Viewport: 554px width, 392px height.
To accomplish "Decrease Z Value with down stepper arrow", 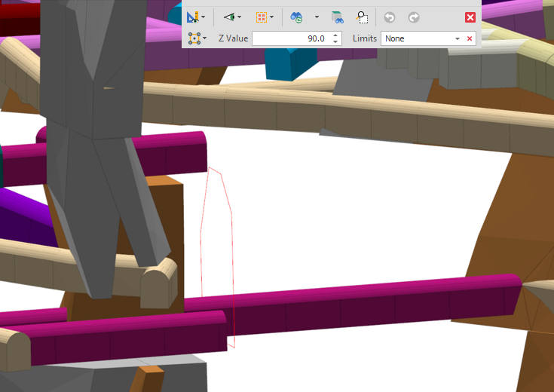I will (x=335, y=41).
